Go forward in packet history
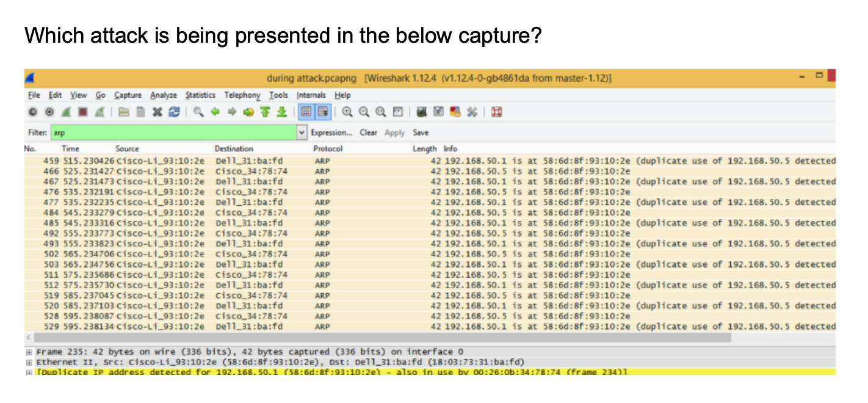 (x=232, y=112)
